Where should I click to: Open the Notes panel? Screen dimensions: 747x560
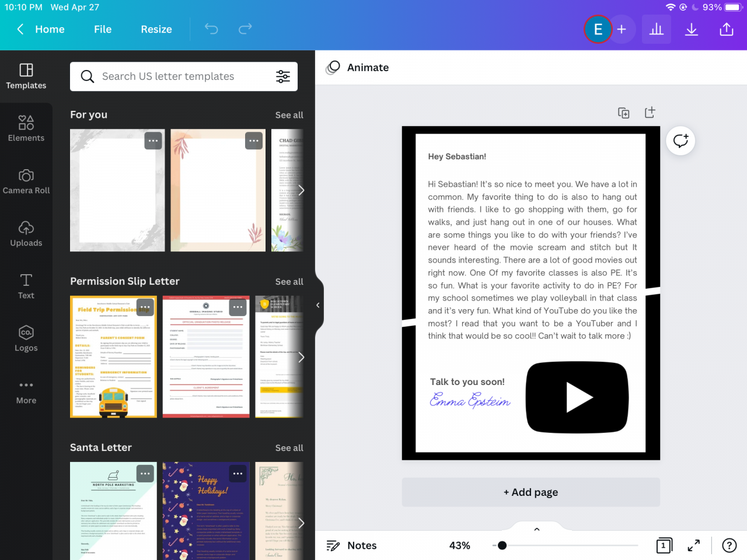click(x=352, y=545)
